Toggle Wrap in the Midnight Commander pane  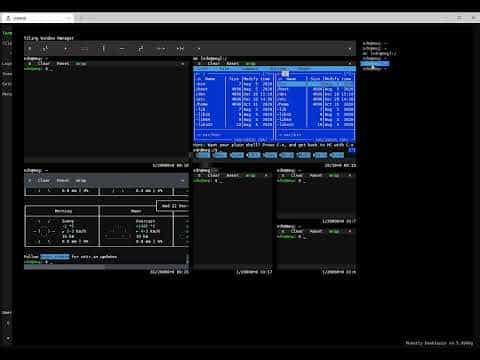click(250, 63)
